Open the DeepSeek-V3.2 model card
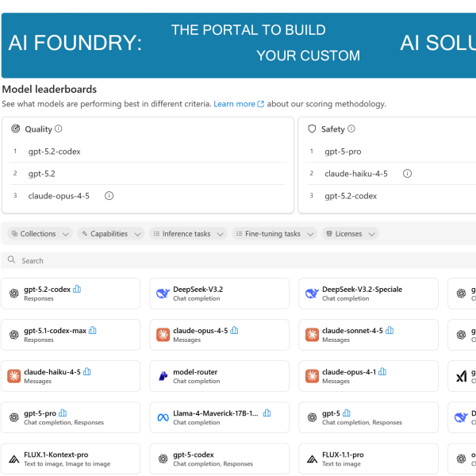 pyautogui.click(x=220, y=294)
